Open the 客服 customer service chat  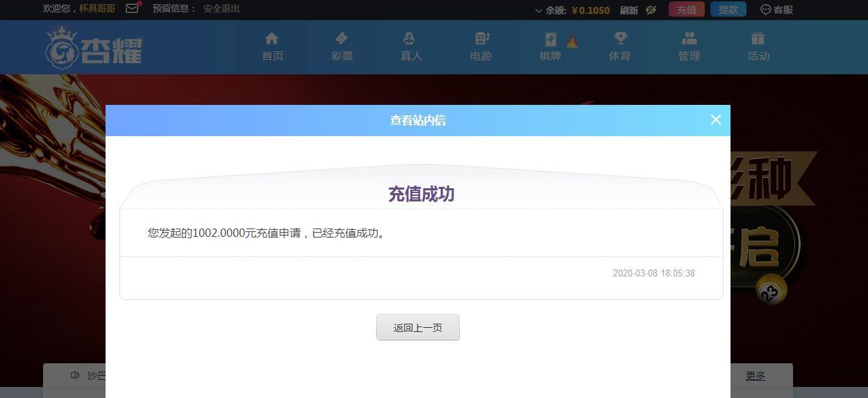pos(776,10)
